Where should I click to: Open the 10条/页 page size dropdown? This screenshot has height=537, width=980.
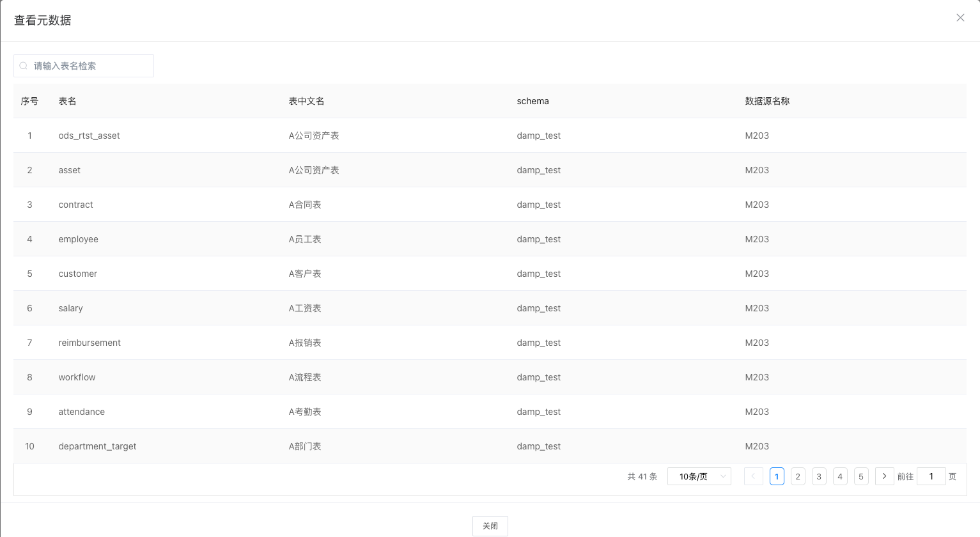[x=699, y=476]
